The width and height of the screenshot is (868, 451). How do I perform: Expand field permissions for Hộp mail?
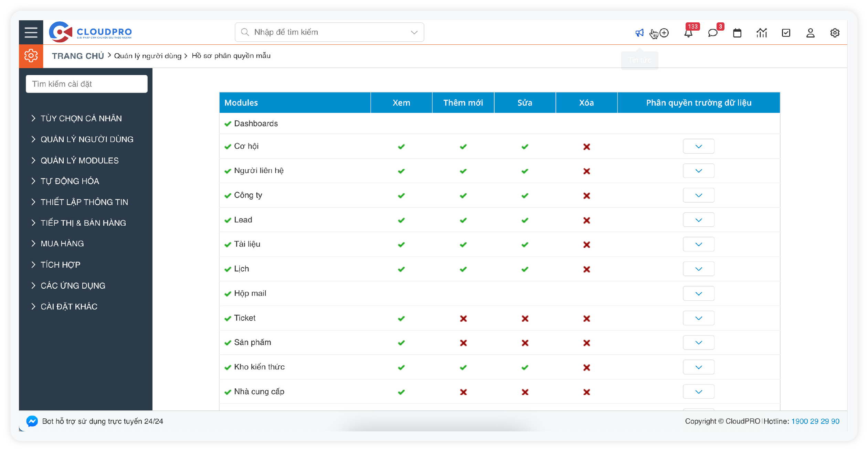click(x=698, y=294)
